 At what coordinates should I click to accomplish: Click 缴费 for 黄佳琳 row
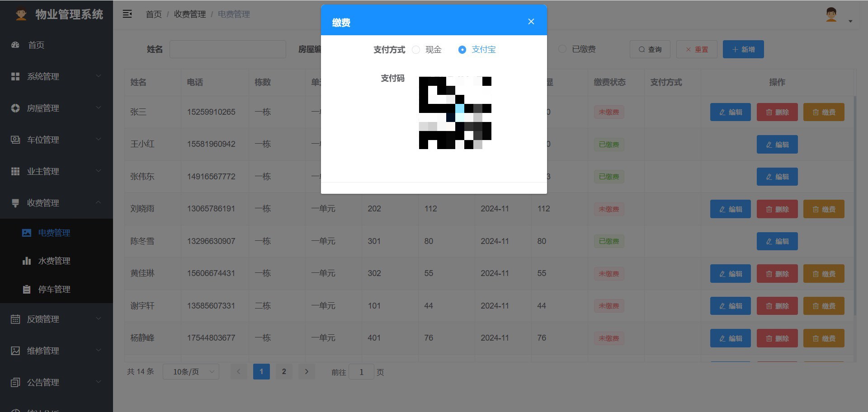(x=824, y=274)
